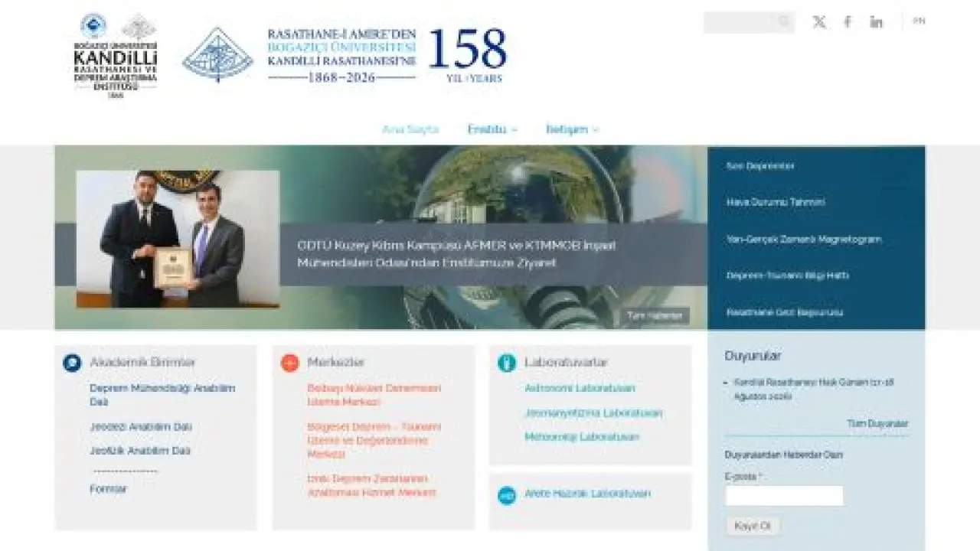980x551 pixels.
Task: Open Deprem Mühendisliği Anabilim Dalı
Action: pos(162,395)
